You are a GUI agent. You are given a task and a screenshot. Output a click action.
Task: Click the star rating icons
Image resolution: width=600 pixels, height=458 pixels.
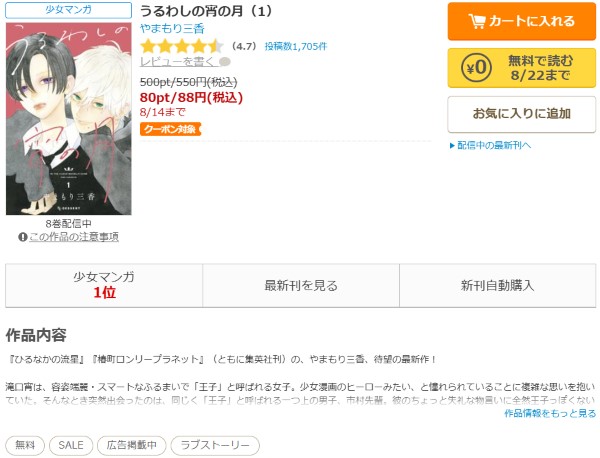[182, 46]
